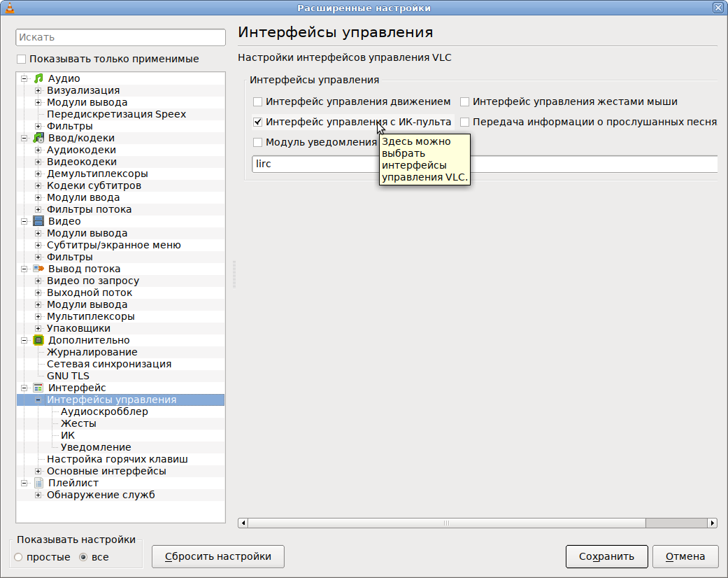This screenshot has height=578, width=728.
Task: Collapse the Видео tree branch
Action: point(24,221)
